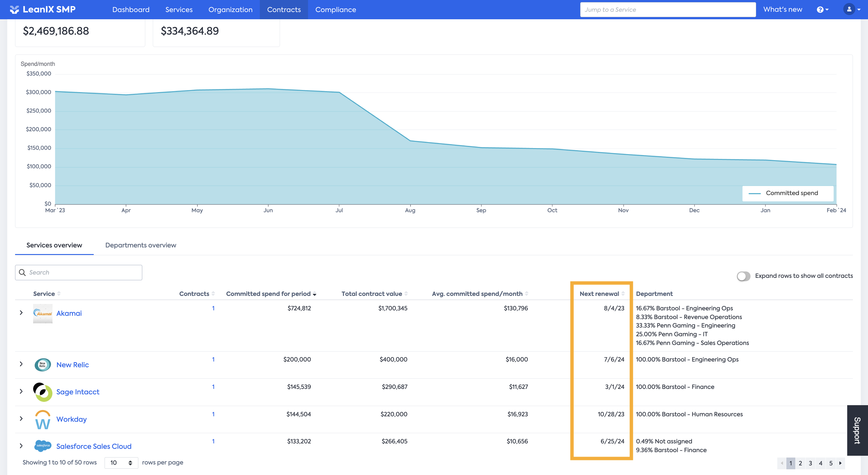Switch to Departments overview tab
868x475 pixels.
coord(140,245)
